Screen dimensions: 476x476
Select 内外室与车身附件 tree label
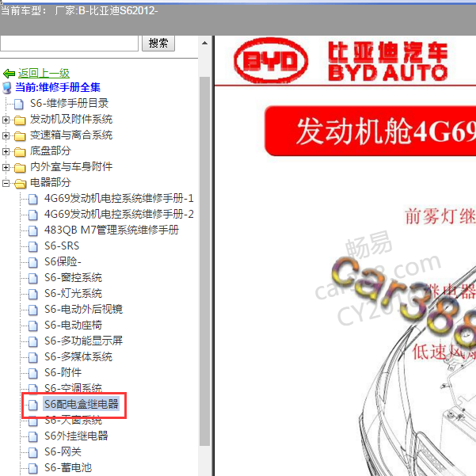pyautogui.click(x=71, y=166)
